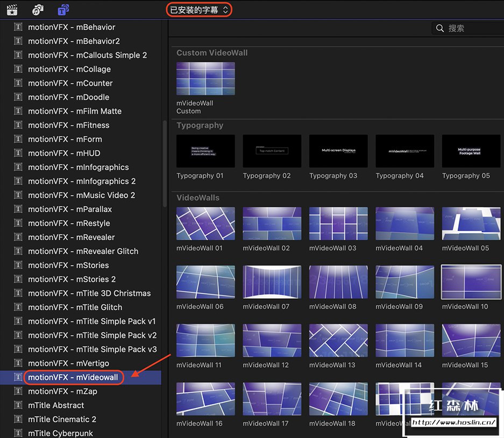
Task: Click the magnifying glass search icon
Action: (440, 28)
